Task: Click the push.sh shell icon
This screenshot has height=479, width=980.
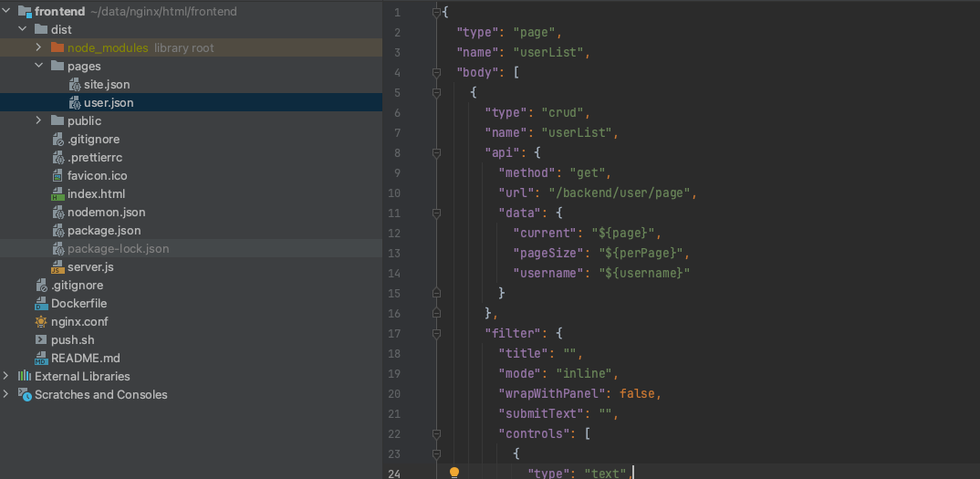Action: click(41, 339)
